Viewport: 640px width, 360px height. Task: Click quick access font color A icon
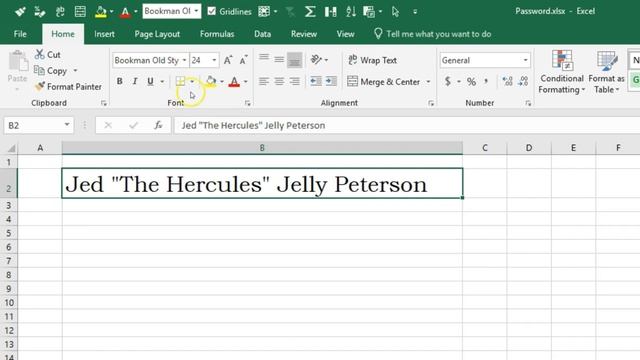point(125,12)
